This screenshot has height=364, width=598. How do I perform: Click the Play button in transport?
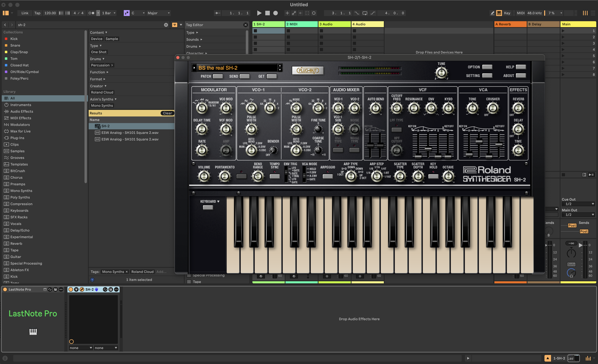(259, 13)
